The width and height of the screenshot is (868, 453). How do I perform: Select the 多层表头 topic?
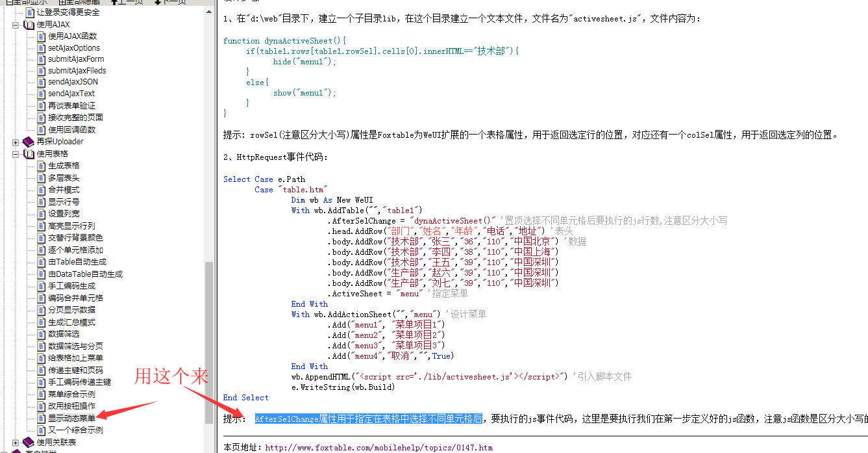tap(64, 178)
